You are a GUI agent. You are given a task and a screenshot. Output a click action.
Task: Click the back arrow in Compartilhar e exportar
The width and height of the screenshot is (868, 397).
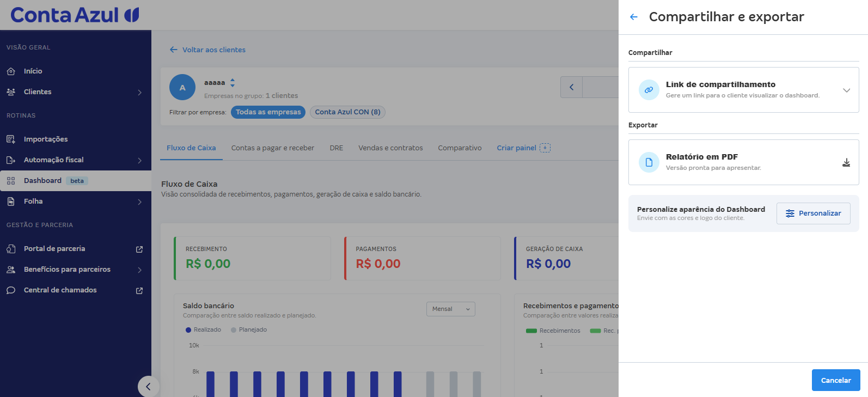[634, 17]
